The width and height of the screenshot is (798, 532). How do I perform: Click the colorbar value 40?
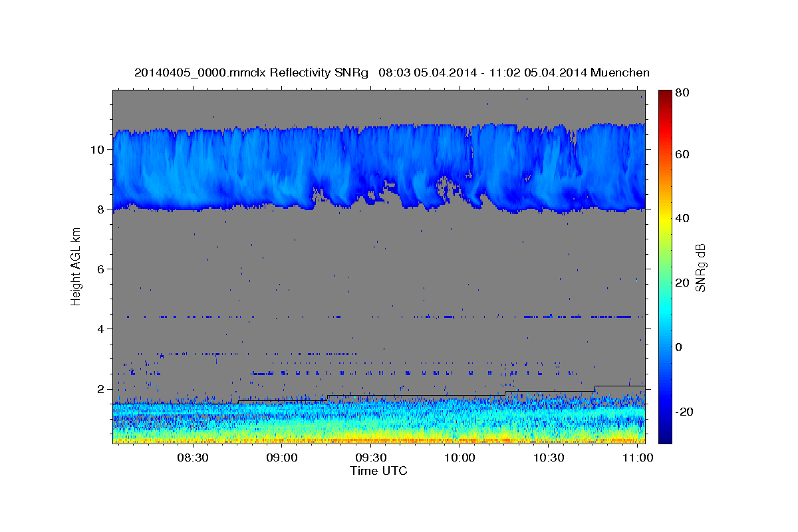pyautogui.click(x=682, y=218)
